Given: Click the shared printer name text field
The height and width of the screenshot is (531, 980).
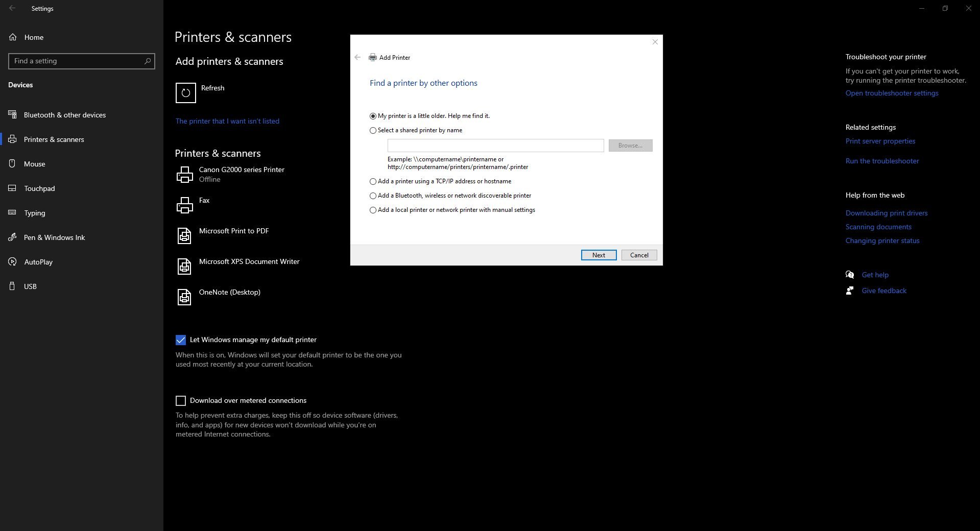Looking at the screenshot, I should pyautogui.click(x=495, y=146).
